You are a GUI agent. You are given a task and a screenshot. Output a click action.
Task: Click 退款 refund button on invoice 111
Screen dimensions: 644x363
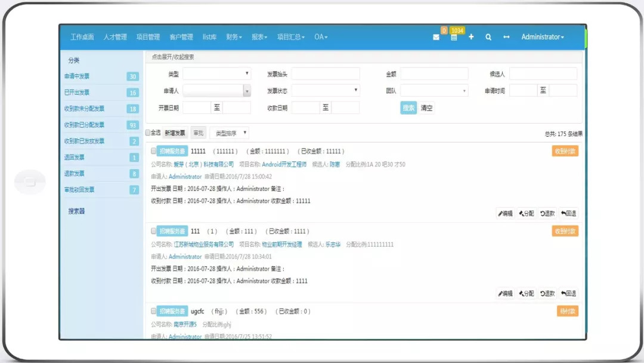coord(547,293)
